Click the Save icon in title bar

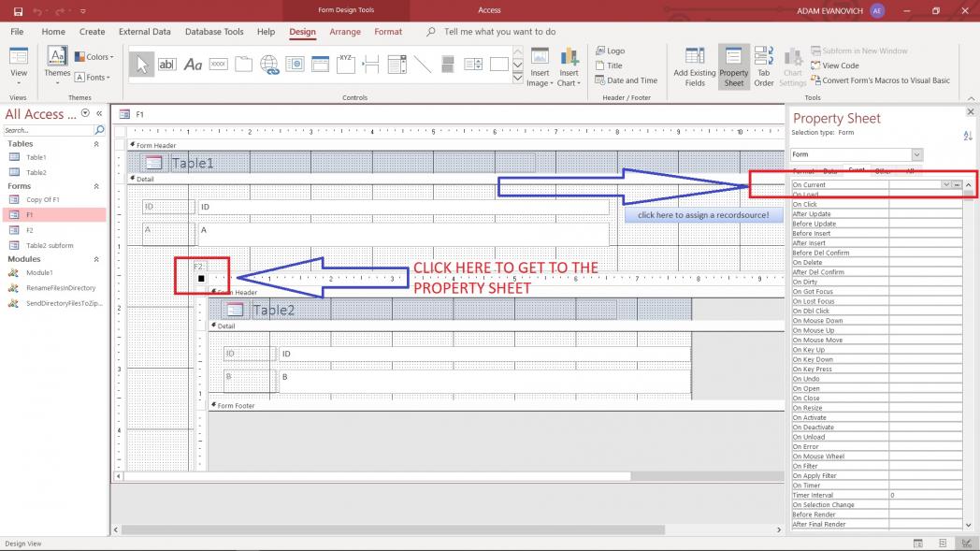(18, 10)
